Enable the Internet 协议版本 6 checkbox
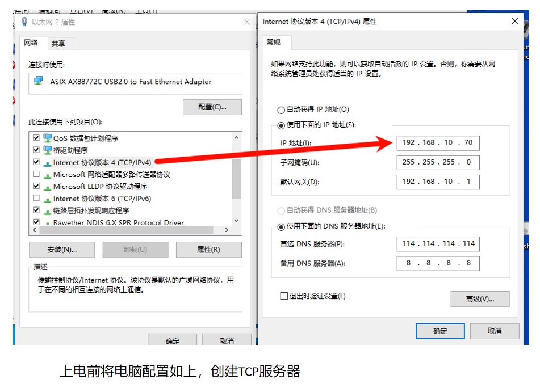540x392 pixels. tap(36, 199)
